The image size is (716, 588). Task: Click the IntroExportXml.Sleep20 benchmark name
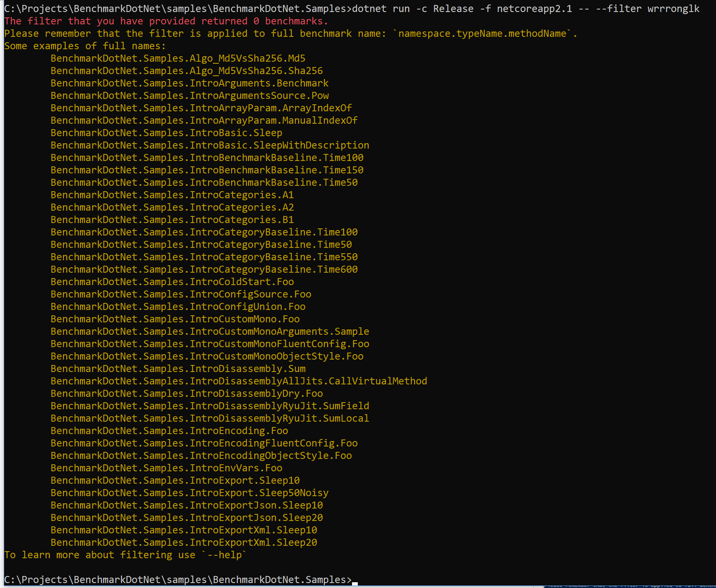pyautogui.click(x=183, y=542)
